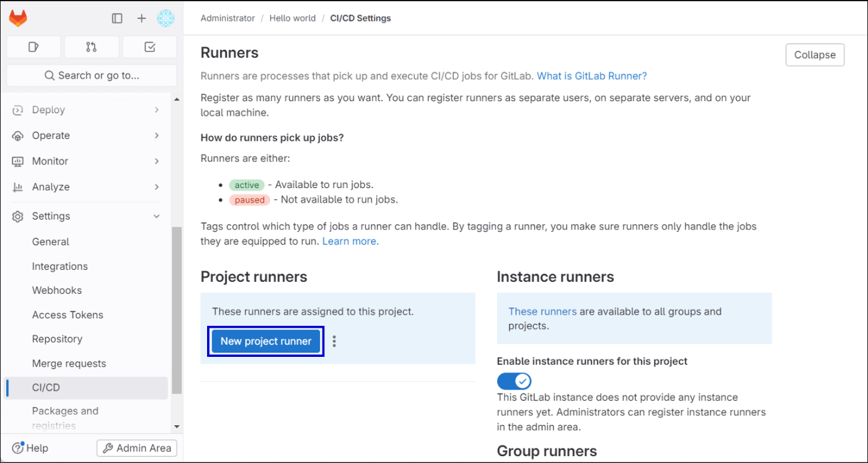Disable instance runners for this project toggle

(x=514, y=380)
